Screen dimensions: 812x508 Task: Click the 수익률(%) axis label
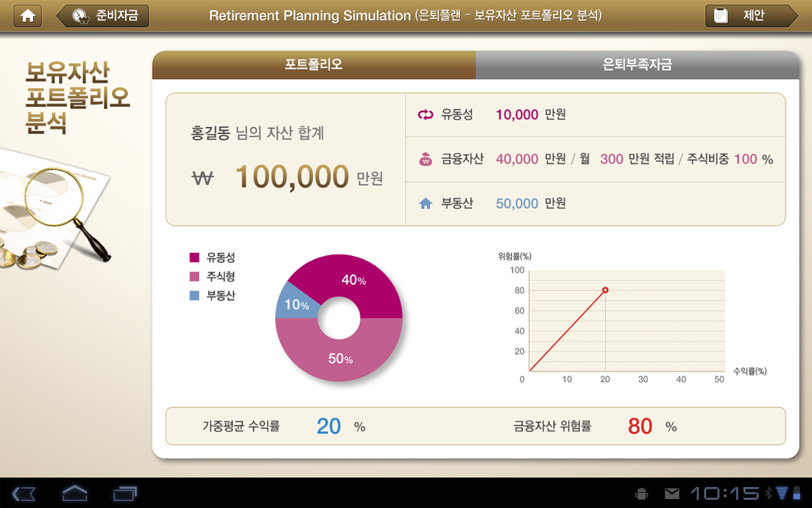[750, 371]
